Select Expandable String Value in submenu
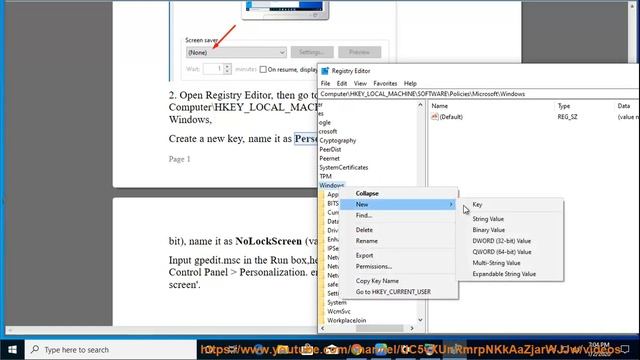The image size is (640, 360). [510, 274]
